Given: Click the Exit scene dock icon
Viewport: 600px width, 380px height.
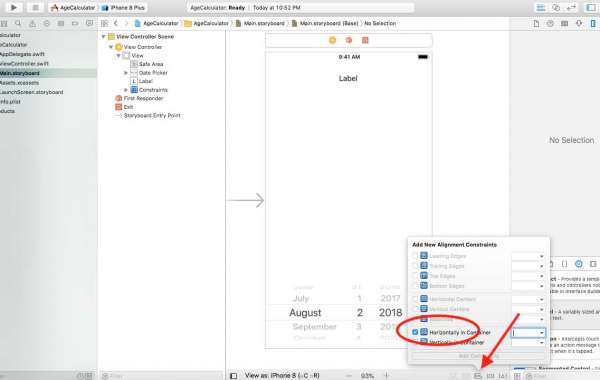Looking at the screenshot, I should (x=365, y=40).
